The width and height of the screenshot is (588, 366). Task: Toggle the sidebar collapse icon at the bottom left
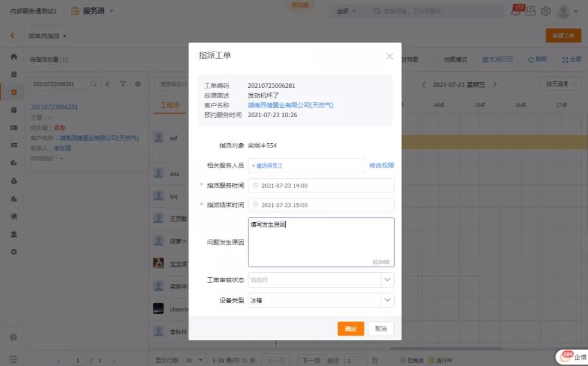14,359
